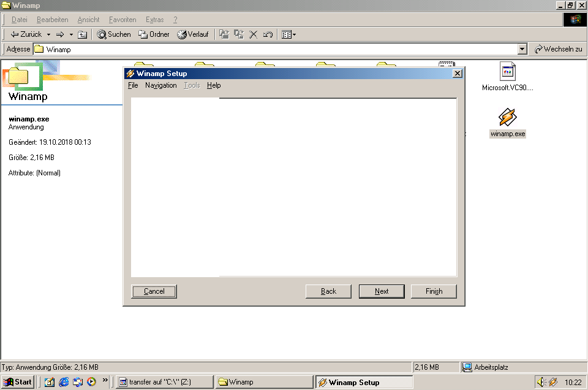
Task: Open File menu in Winamp Setup
Action: coord(133,85)
